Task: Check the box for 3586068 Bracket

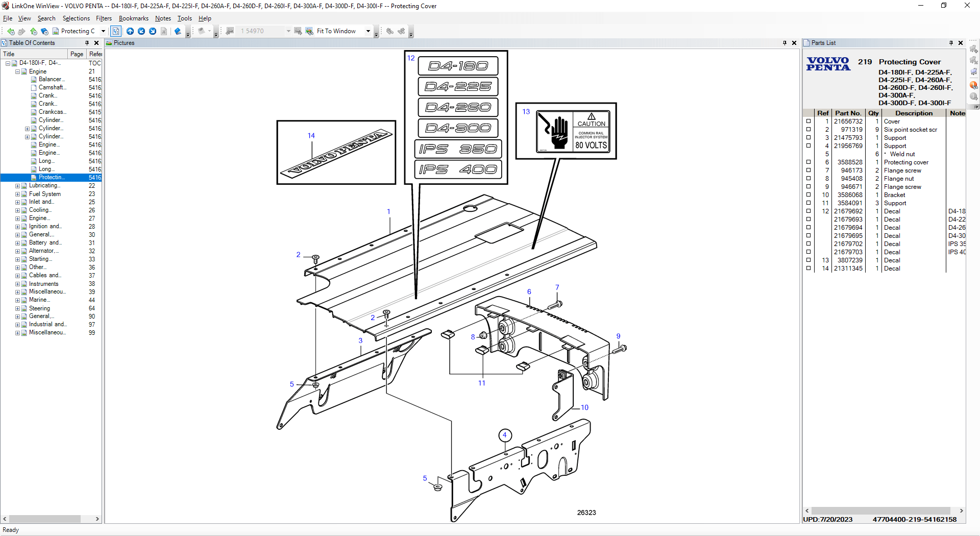Action: pos(808,195)
